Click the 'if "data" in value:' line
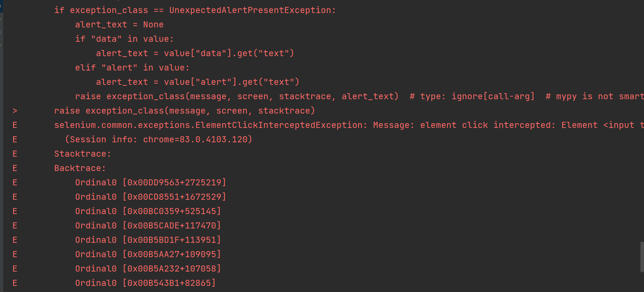The height and width of the screenshot is (292, 644). 125,39
